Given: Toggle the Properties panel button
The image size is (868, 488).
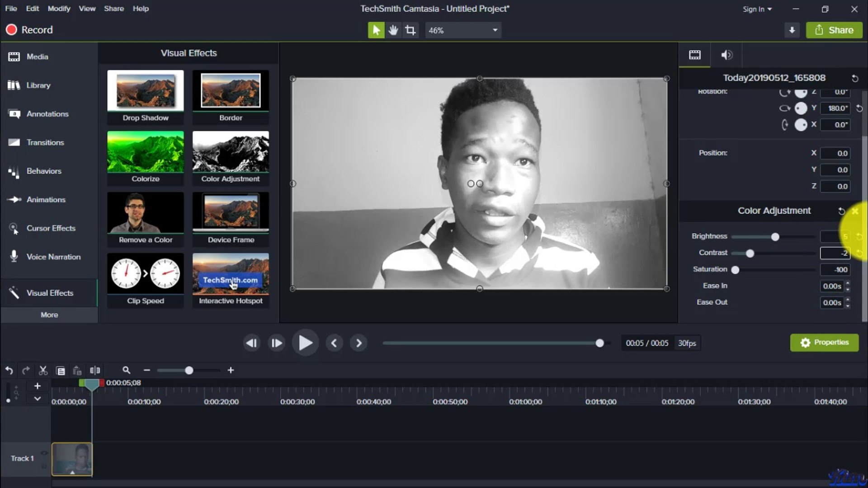Looking at the screenshot, I should [824, 343].
